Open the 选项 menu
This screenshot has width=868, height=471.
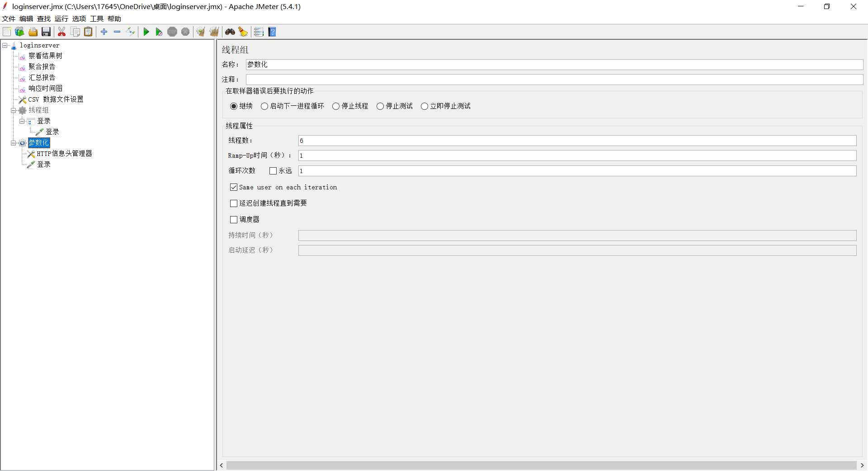(79, 19)
